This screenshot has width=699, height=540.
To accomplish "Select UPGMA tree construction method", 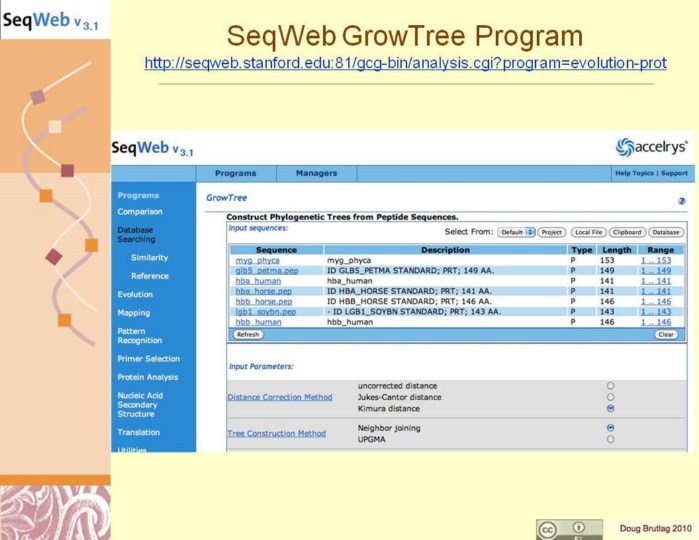I will pyautogui.click(x=610, y=439).
